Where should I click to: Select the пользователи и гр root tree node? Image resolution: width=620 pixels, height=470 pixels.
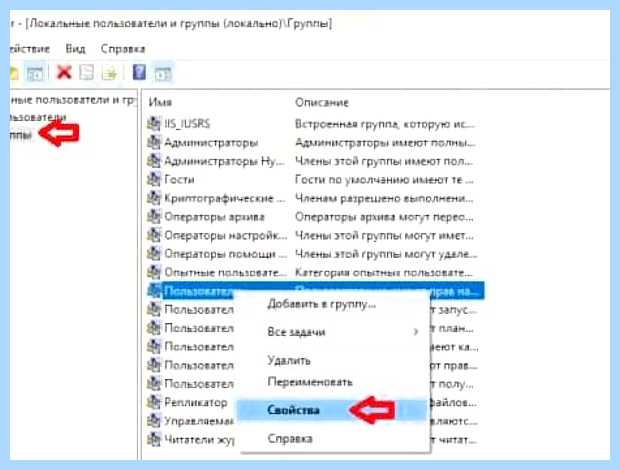coord(72,100)
